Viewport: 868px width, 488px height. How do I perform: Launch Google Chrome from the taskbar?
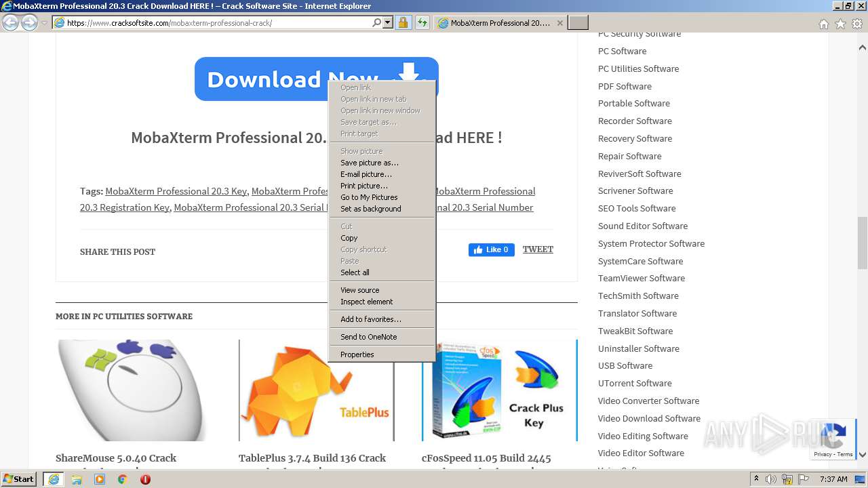pos(122,479)
